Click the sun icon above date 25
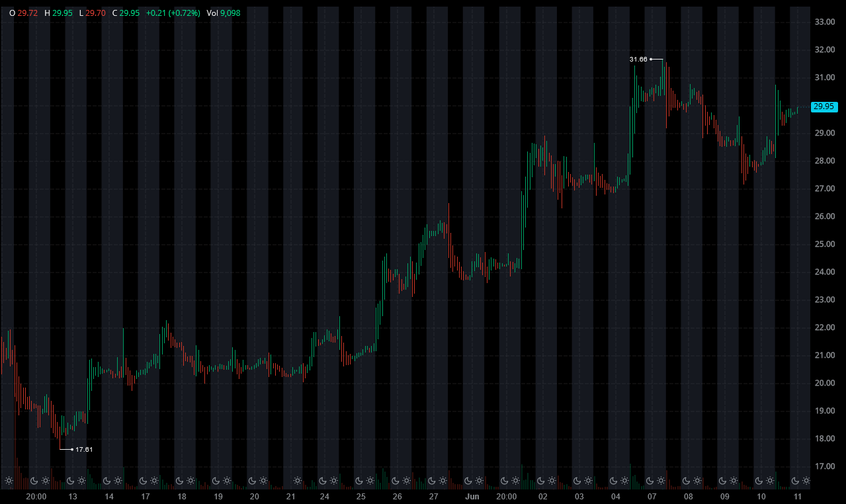Viewport: 846px width, 504px height. tap(370, 480)
